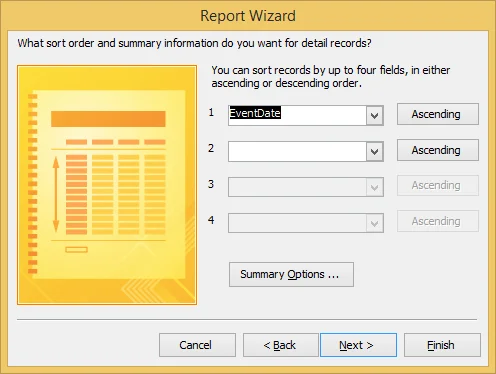This screenshot has height=374, width=496.
Task: Click the report layout preview image
Action: 107,185
